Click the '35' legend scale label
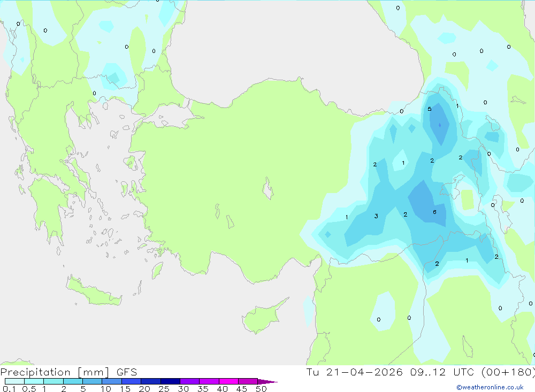 click(x=203, y=389)
